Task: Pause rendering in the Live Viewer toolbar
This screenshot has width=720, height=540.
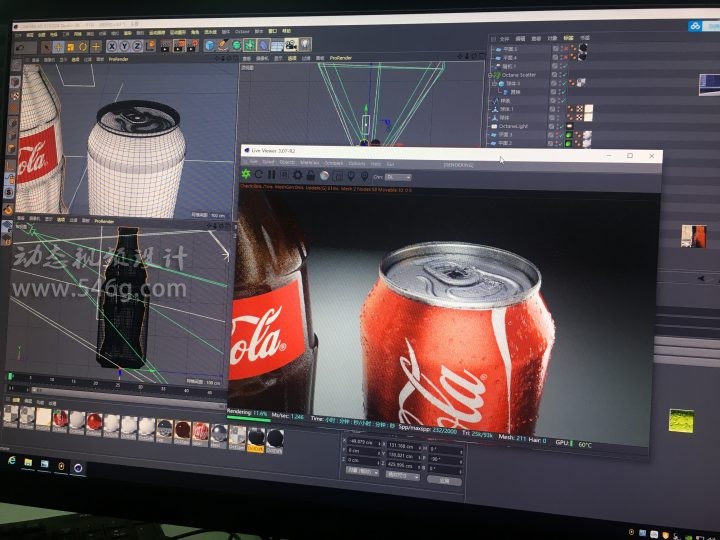Action: click(272, 176)
